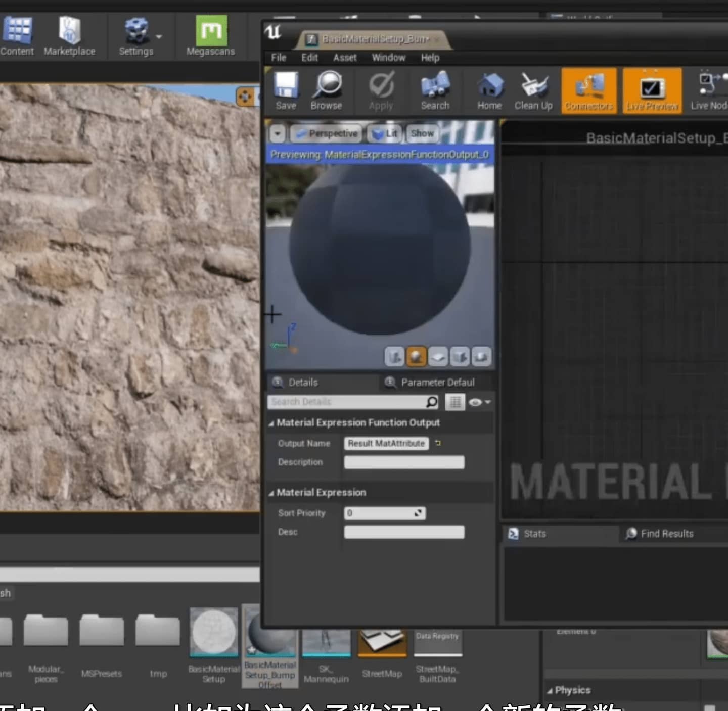Open details view options eye dropdown
The image size is (728, 711).
pyautogui.click(x=479, y=402)
